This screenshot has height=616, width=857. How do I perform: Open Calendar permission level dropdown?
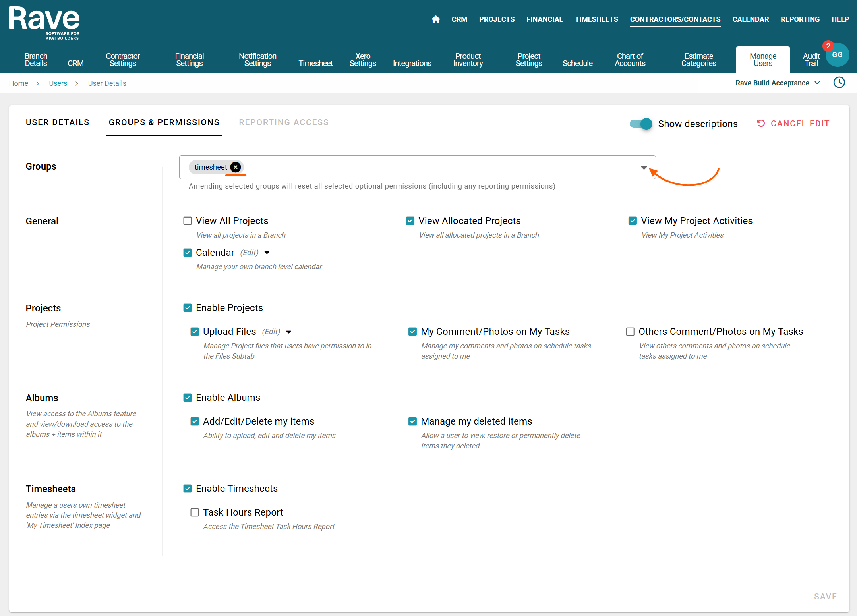point(267,253)
